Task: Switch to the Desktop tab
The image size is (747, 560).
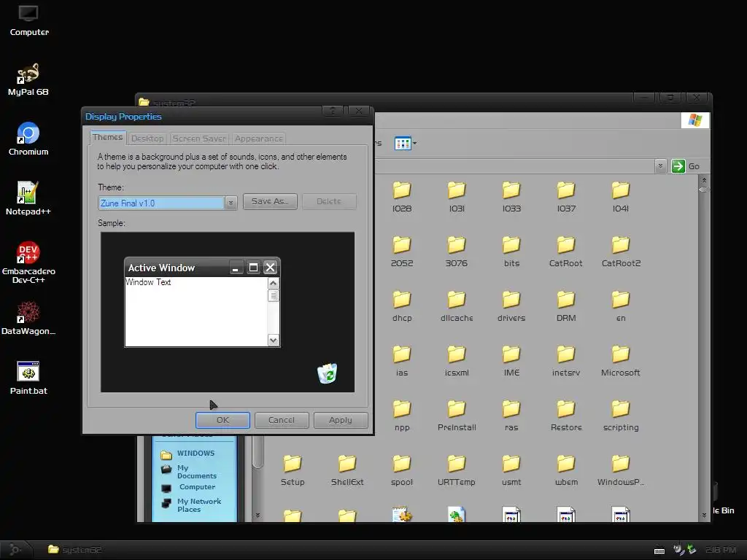Action: [147, 138]
